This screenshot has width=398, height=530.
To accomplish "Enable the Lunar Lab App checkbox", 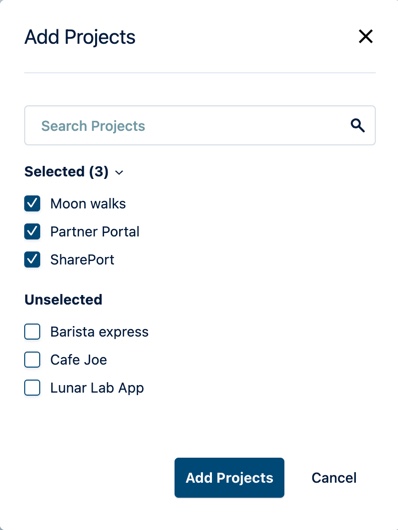I will pyautogui.click(x=32, y=388).
